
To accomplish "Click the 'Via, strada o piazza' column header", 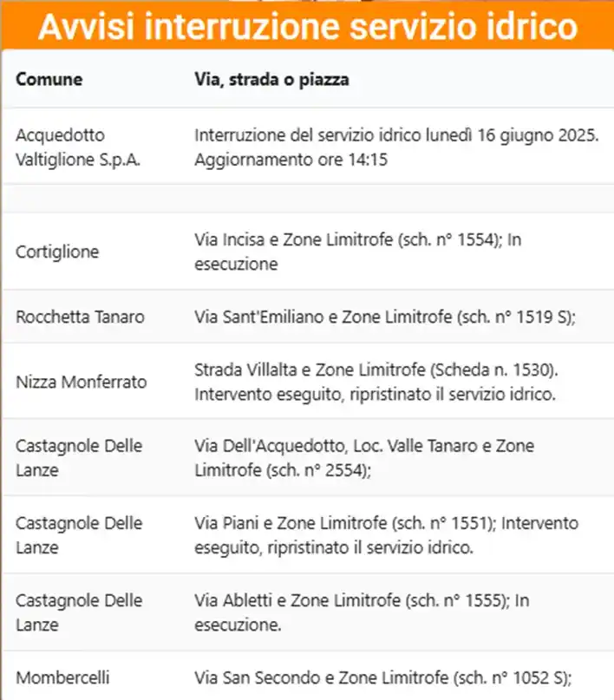I will click(271, 80).
